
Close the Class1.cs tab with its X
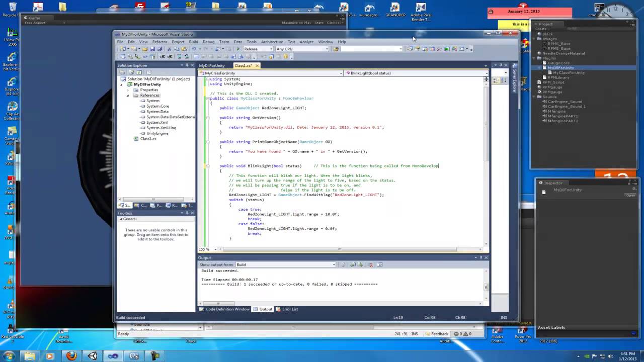(257, 66)
